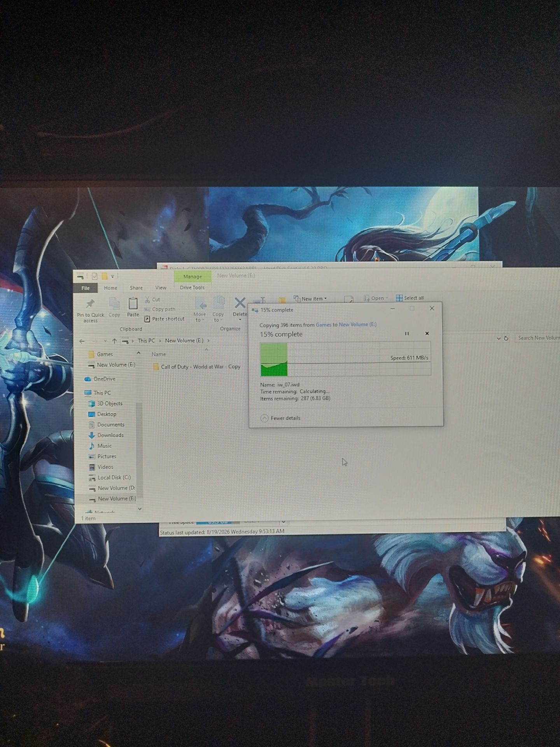
Task: Click the New folder icon in title bar
Action: [105, 276]
